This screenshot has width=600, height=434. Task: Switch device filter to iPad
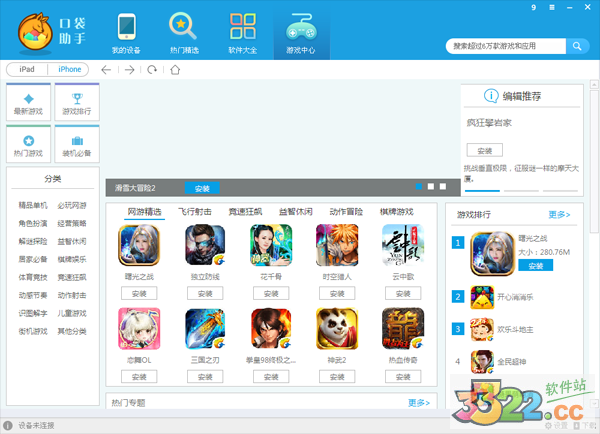[27, 69]
